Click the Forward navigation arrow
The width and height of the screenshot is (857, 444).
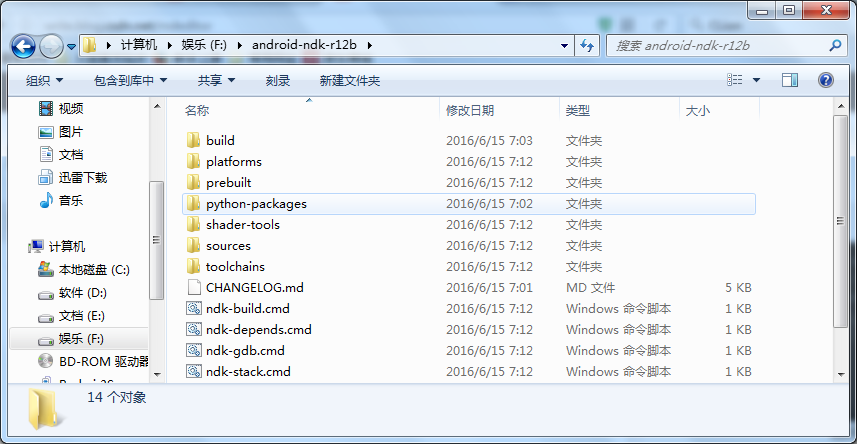point(51,46)
